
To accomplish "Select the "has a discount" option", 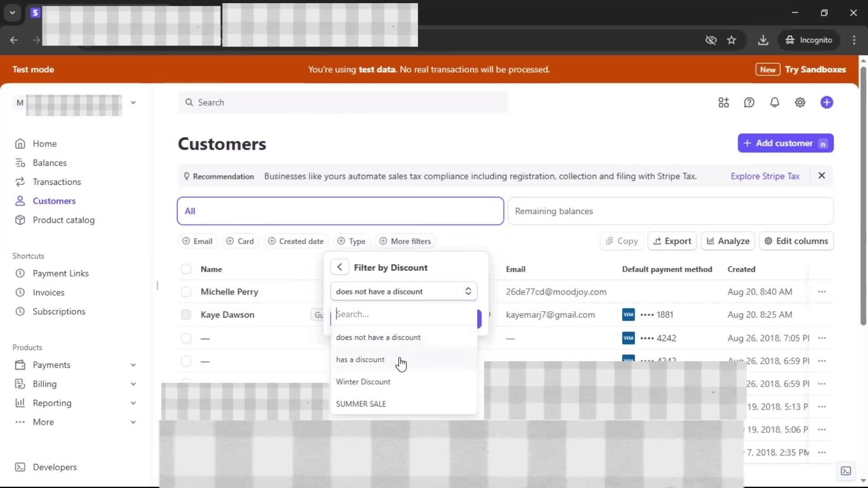I will tap(360, 360).
